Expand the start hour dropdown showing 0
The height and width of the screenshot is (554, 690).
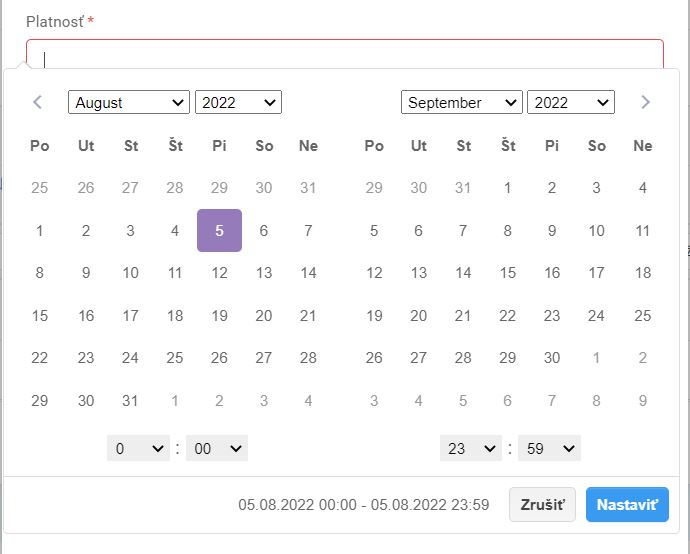[x=138, y=449]
